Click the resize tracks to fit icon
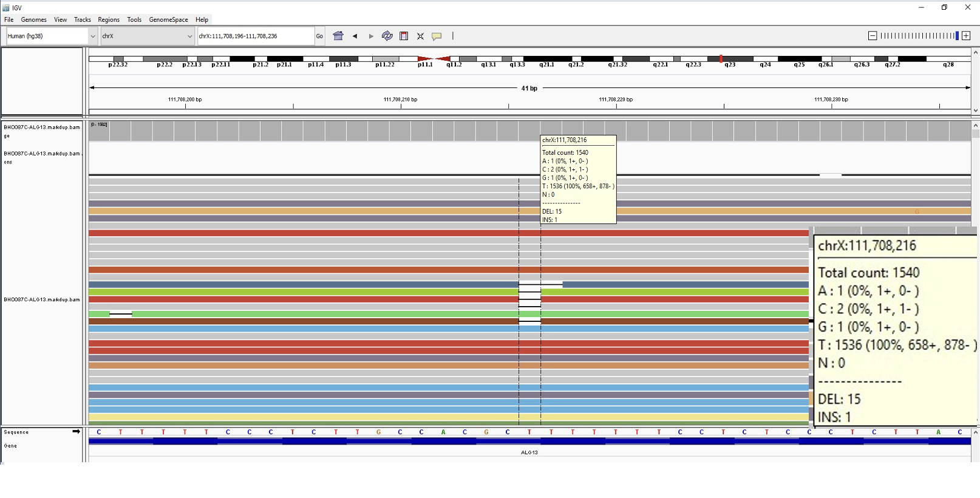 (420, 36)
